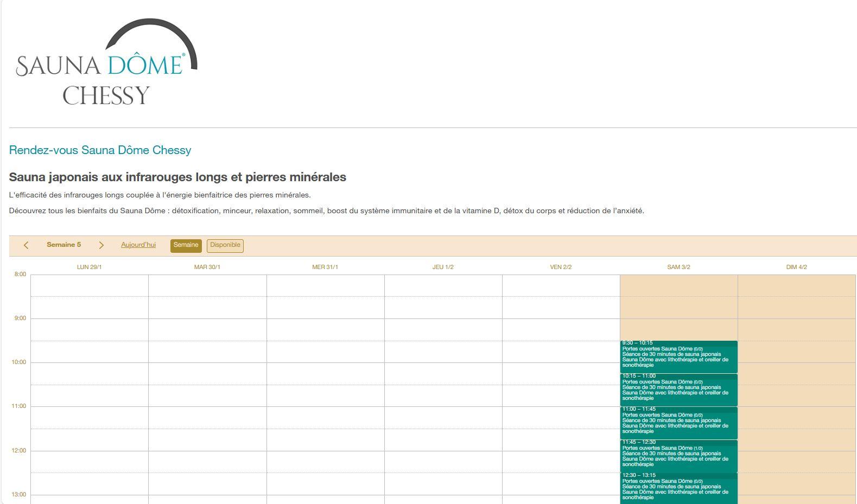Go to previous week with the left chevron
Screen dimensions: 857x504
26,245
